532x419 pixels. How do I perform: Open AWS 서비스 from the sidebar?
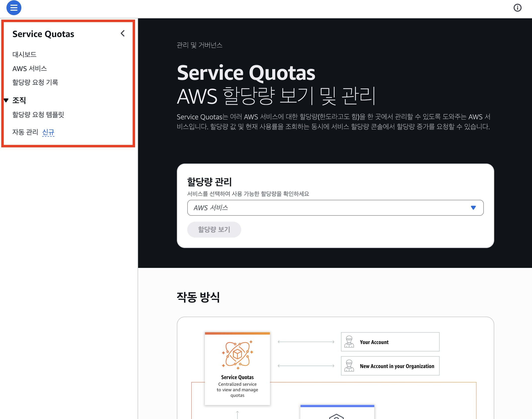(x=30, y=68)
